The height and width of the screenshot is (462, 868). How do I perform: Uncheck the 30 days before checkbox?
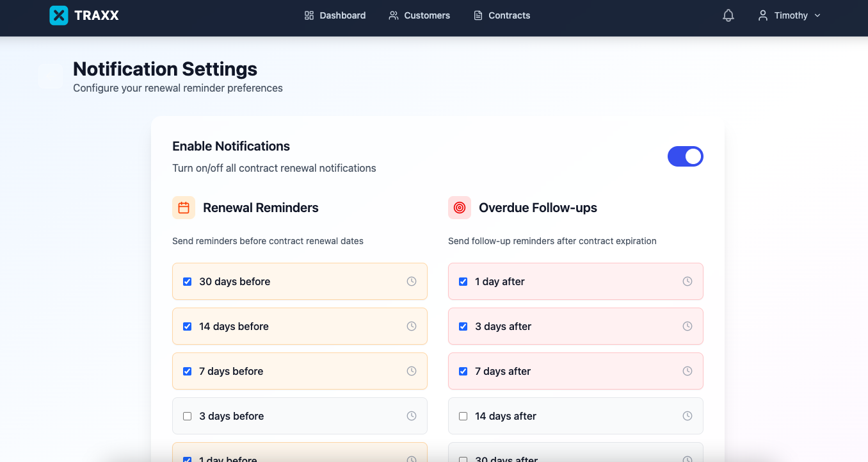188,281
